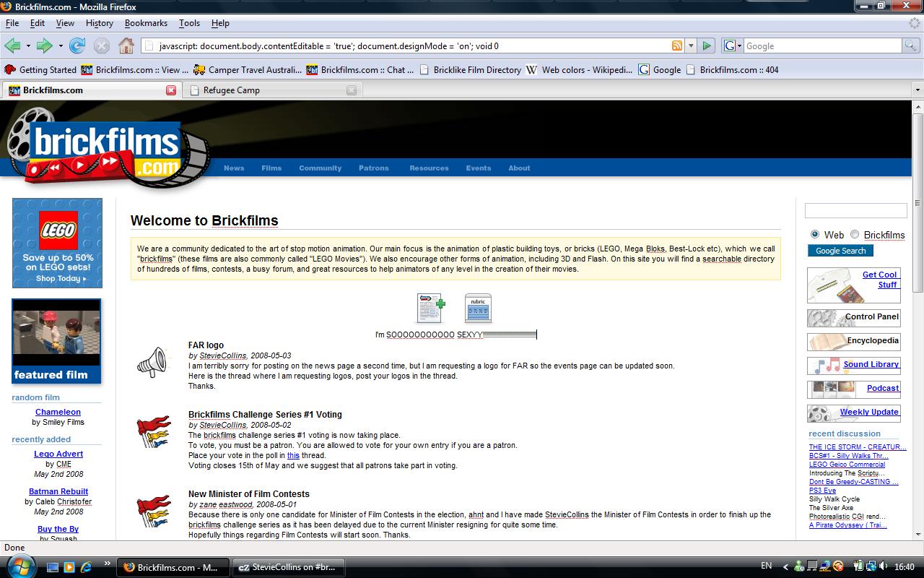Viewport: 924px width, 578px height.
Task: Open the search engine selector dropdown
Action: (731, 46)
